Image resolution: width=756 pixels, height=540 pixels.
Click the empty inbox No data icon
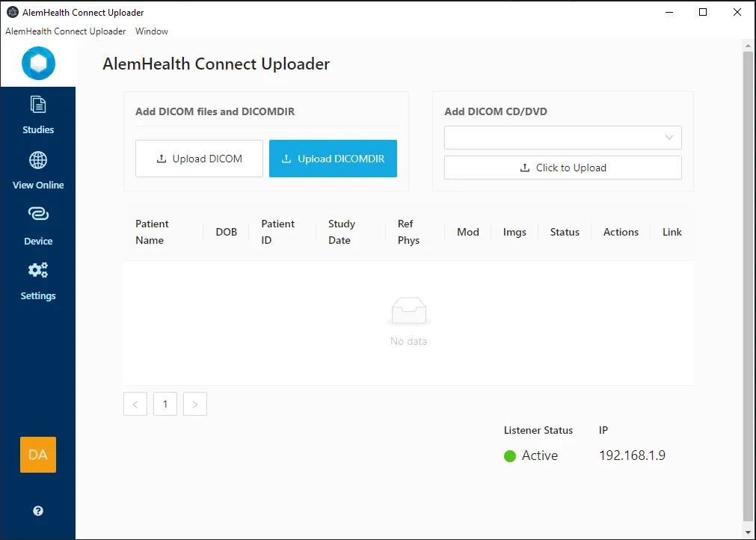click(408, 310)
